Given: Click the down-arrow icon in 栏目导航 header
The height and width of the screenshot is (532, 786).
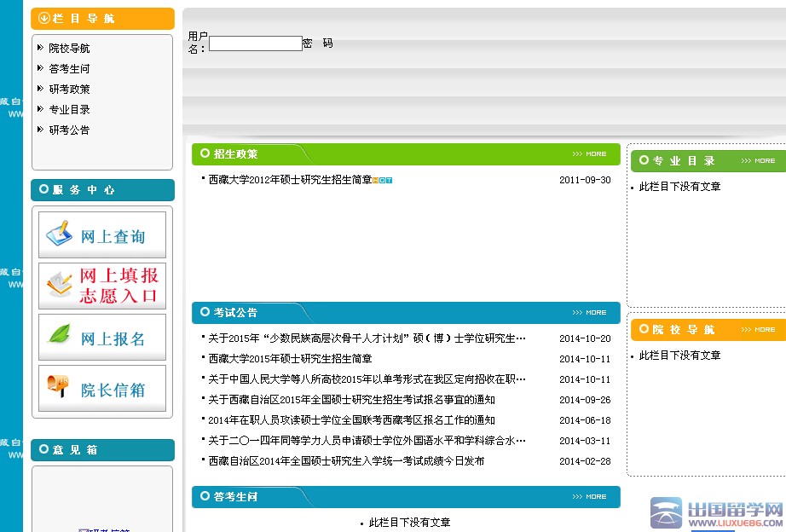Looking at the screenshot, I should 44,18.
